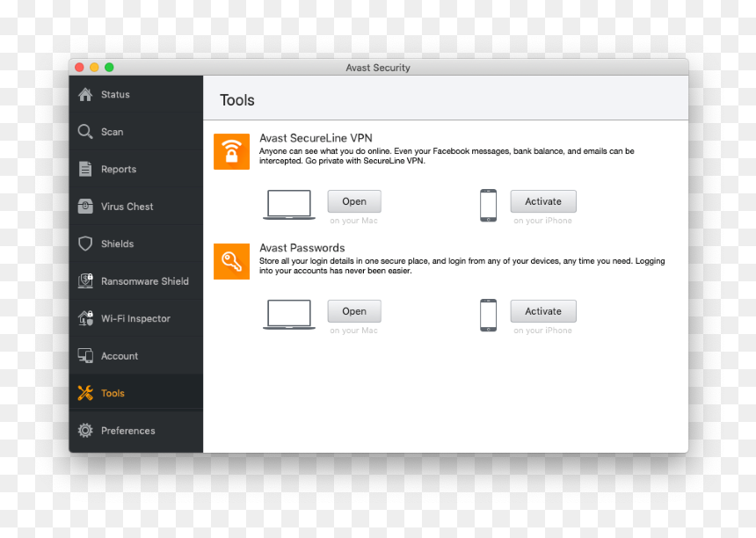Click the orange Avast Passwords key icon
The height and width of the screenshot is (538, 756).
pyautogui.click(x=231, y=261)
